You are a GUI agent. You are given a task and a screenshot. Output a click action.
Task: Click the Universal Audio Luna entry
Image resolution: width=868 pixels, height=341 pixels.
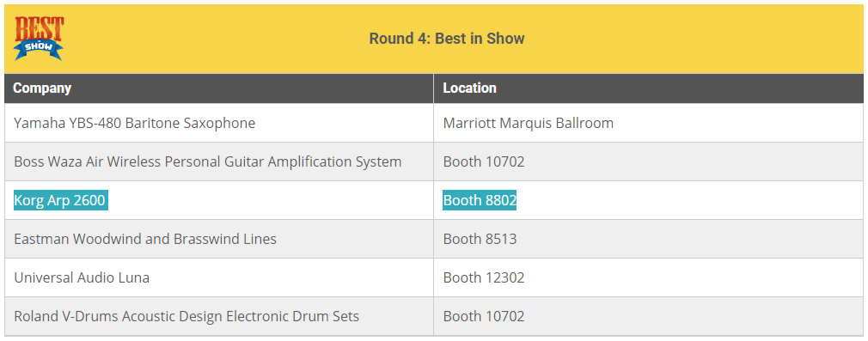pyautogui.click(x=82, y=277)
